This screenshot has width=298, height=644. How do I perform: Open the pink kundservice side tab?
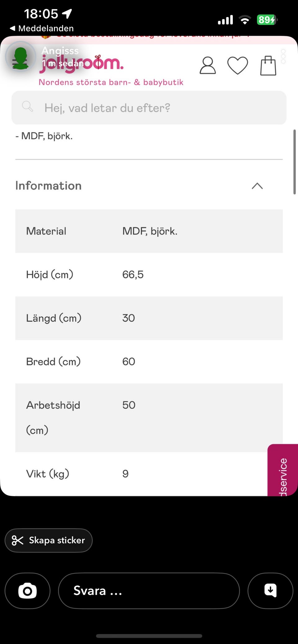(283, 471)
